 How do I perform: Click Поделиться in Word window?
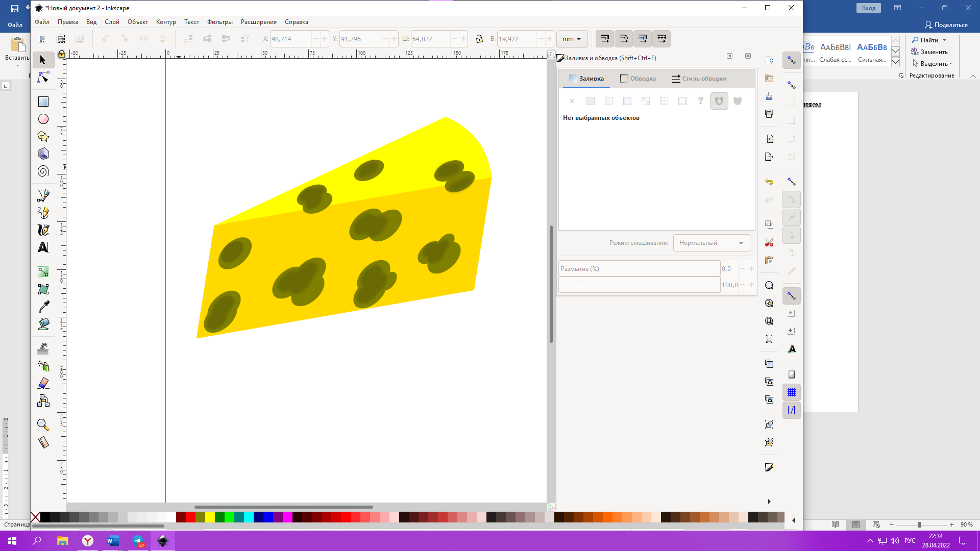pyautogui.click(x=946, y=25)
